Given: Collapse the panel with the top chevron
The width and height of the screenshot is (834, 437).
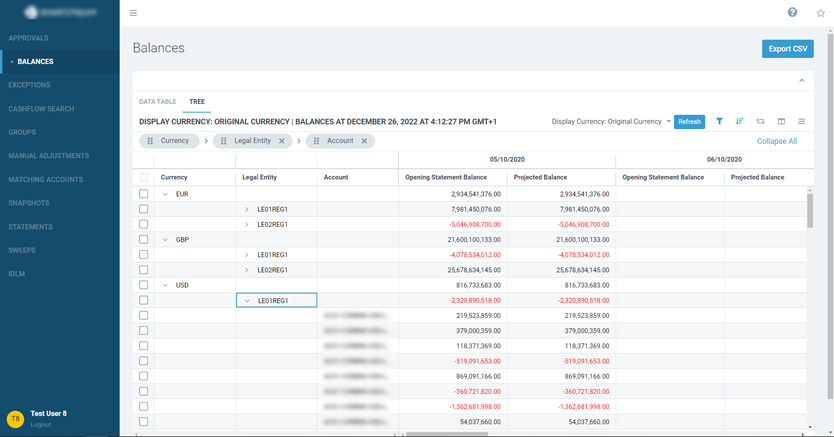Looking at the screenshot, I should tap(801, 80).
